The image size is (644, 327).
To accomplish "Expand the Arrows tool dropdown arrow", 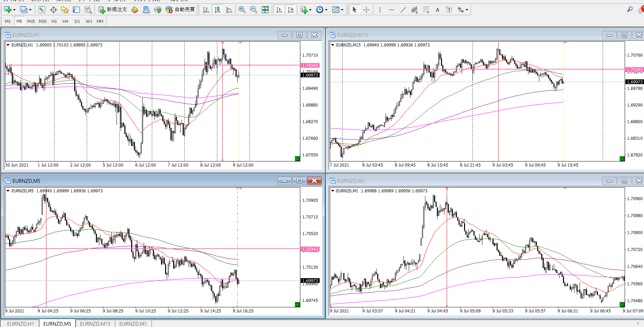I will (467, 9).
